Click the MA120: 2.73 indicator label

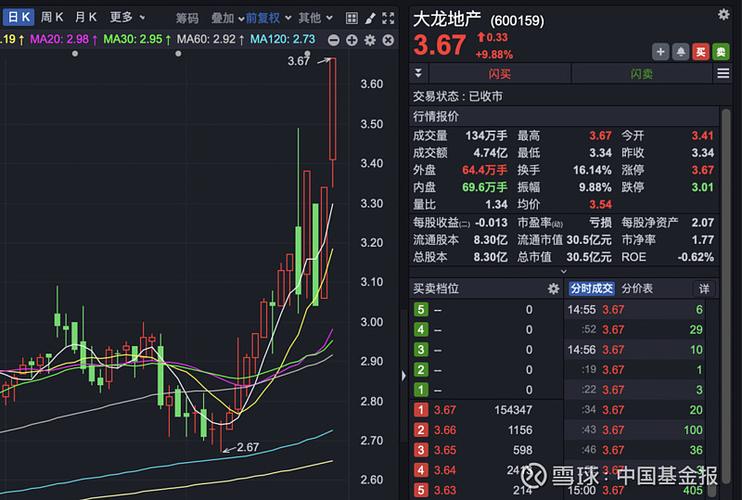(283, 39)
